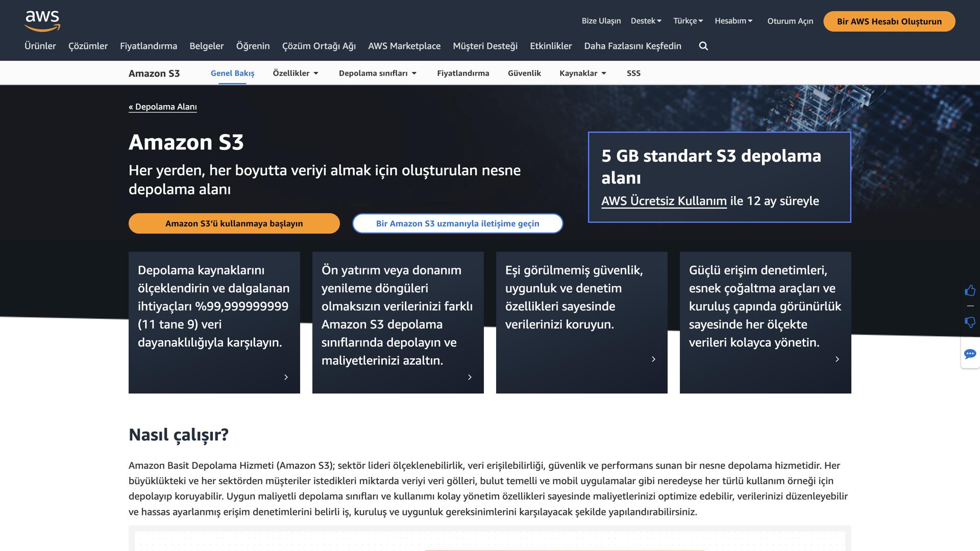Image resolution: width=980 pixels, height=551 pixels.
Task: Open the site search magnifier icon
Action: pos(703,46)
